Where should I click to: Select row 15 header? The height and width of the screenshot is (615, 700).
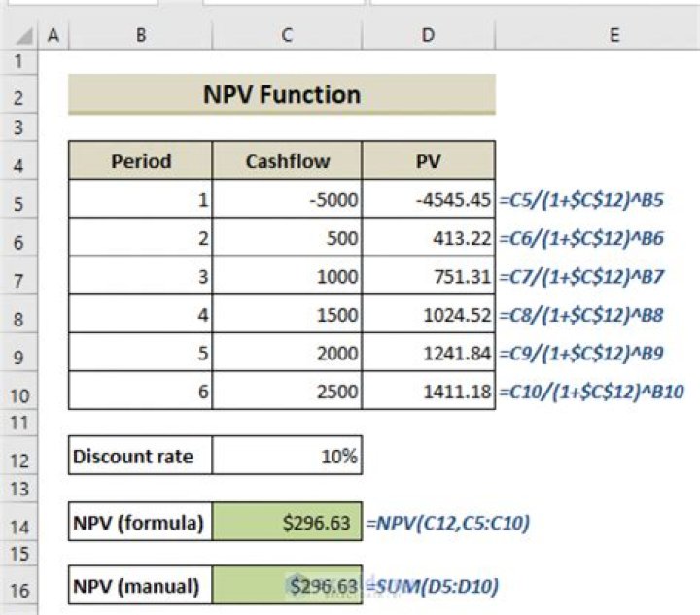pyautogui.click(x=18, y=554)
